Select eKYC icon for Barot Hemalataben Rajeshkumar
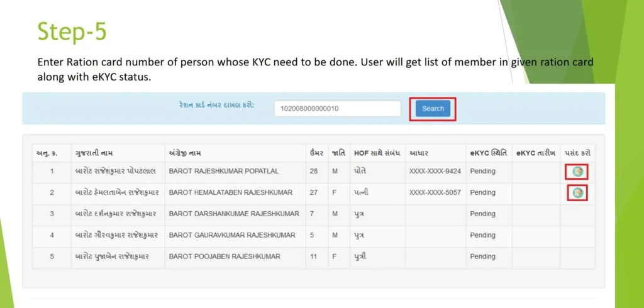 (577, 192)
